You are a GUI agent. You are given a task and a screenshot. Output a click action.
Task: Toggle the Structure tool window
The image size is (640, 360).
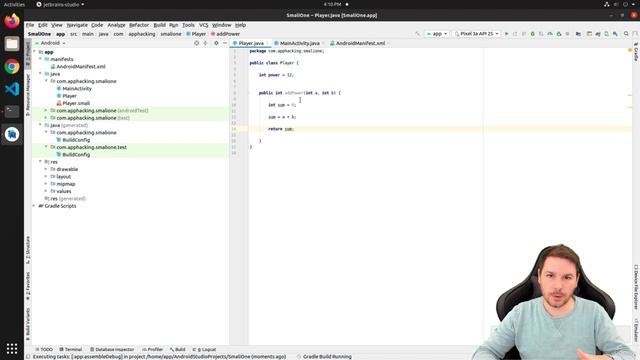[x=28, y=249]
